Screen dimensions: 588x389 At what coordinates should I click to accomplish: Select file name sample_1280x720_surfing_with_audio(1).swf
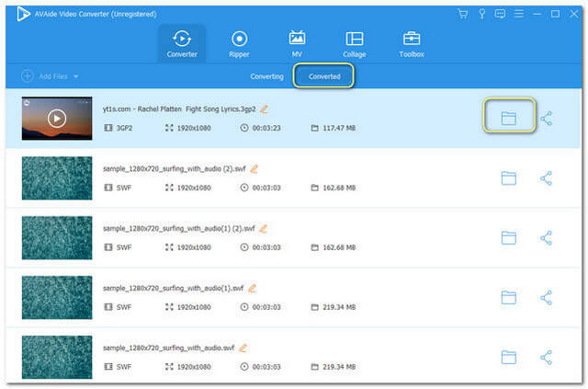point(174,289)
